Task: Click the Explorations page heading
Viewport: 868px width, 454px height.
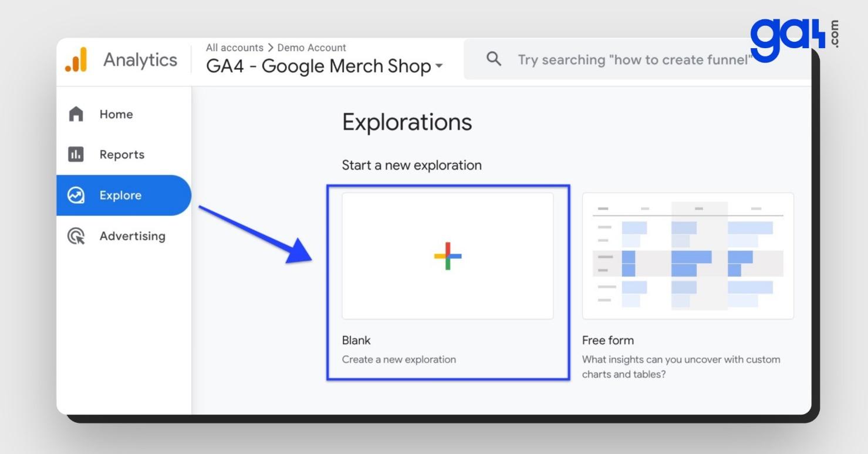Action: point(407,122)
